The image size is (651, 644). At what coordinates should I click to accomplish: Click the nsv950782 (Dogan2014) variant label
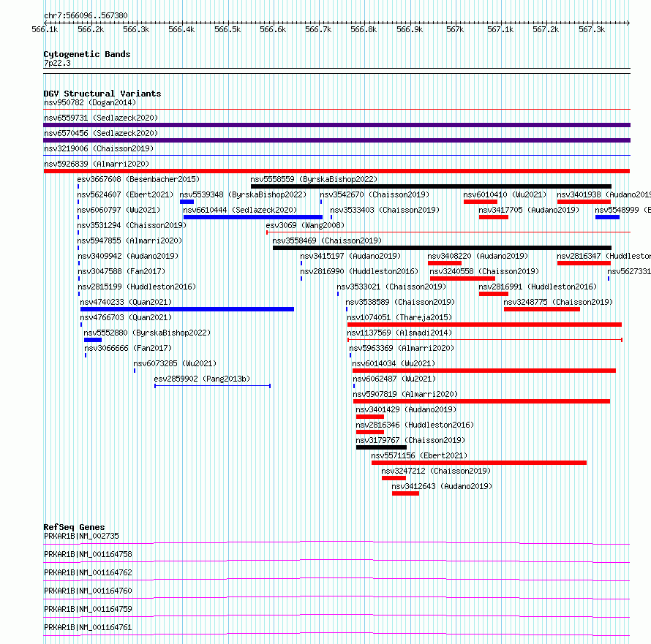(x=90, y=102)
